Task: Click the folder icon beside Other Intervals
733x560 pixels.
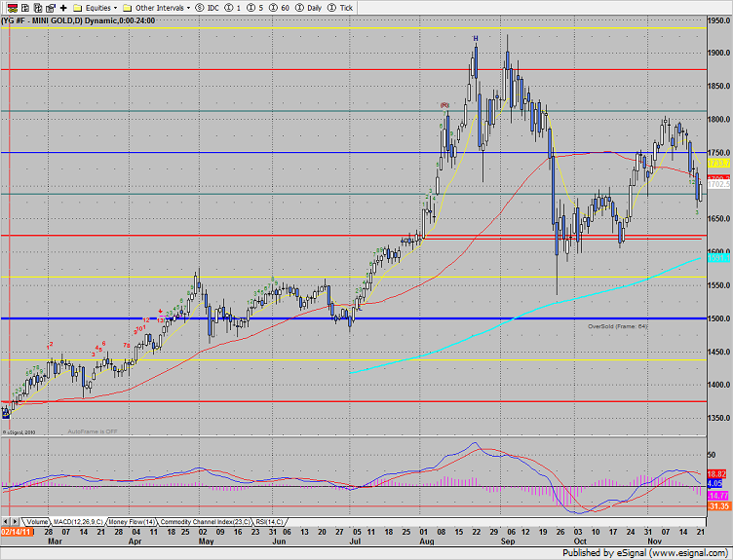Action: click(127, 8)
